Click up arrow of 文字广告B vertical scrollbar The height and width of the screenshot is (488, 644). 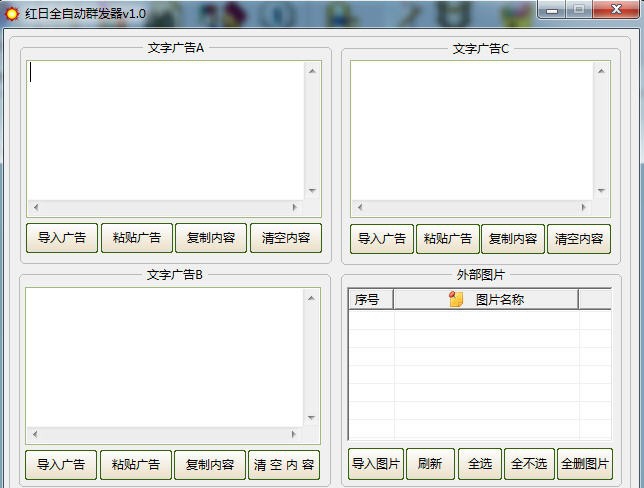pos(311,298)
